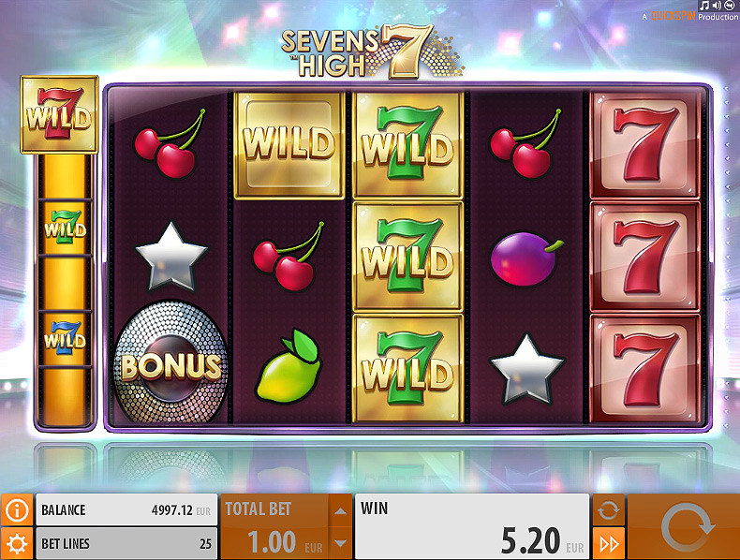Click the plum symbol on reel four
The height and width of the screenshot is (560, 740).
pyautogui.click(x=526, y=258)
